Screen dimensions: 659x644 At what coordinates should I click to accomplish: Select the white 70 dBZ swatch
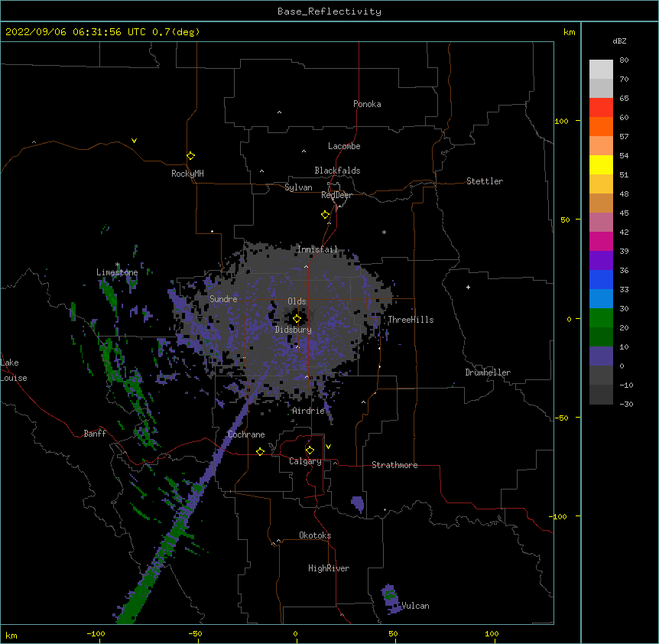pyautogui.click(x=601, y=70)
